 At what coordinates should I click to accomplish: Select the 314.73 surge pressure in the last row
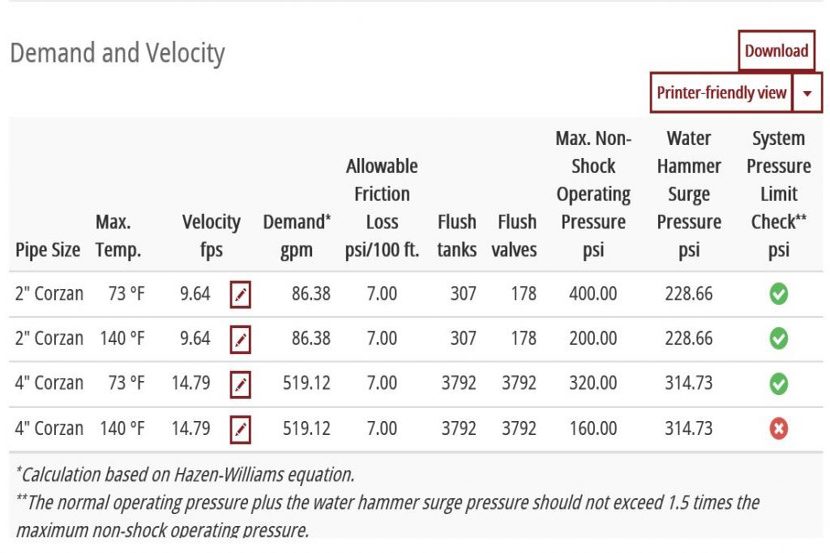click(x=689, y=429)
